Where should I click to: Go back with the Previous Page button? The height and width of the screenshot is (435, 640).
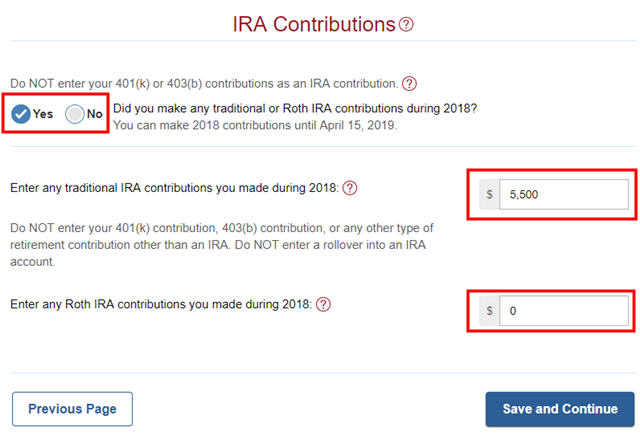(72, 409)
